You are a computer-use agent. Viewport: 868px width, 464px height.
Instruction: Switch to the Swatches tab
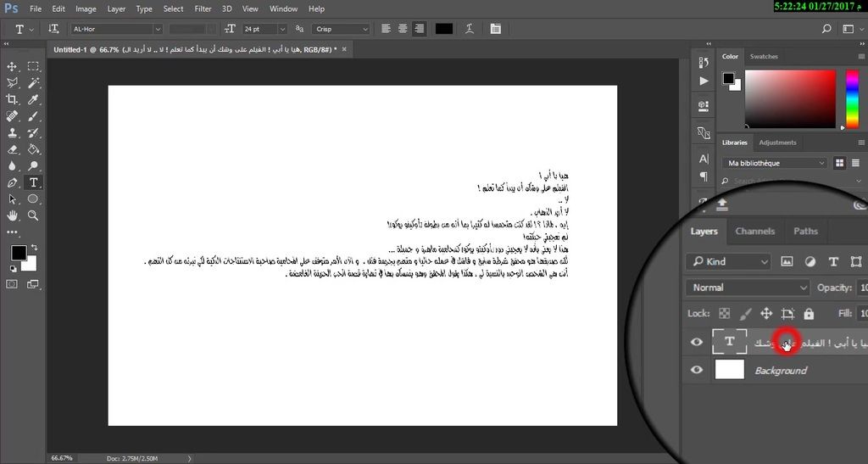point(764,57)
